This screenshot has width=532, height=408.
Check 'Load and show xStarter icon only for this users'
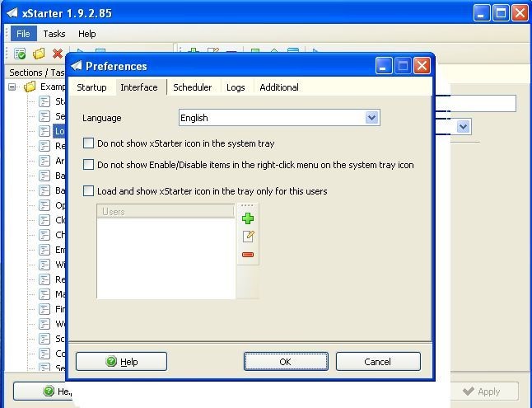88,191
